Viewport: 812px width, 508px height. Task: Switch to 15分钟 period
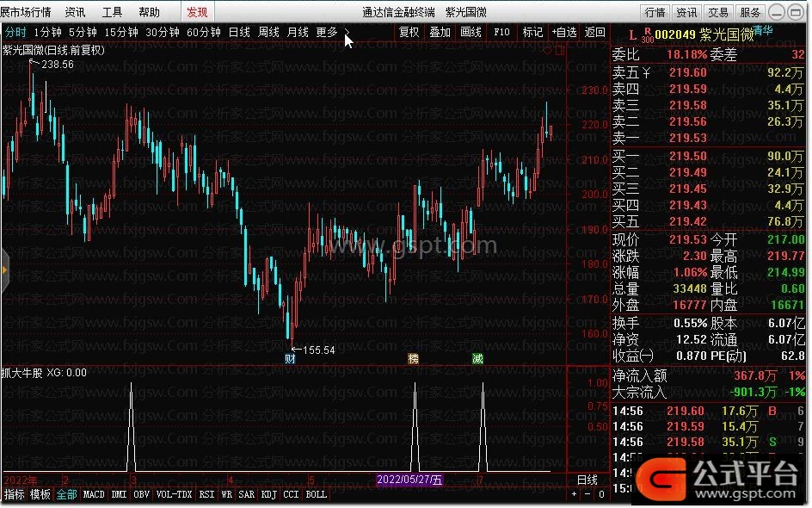click(121, 32)
